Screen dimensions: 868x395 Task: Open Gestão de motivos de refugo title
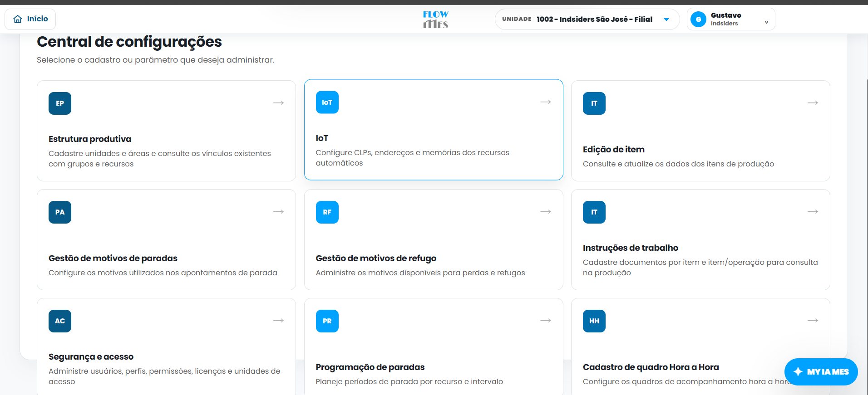(x=376, y=258)
